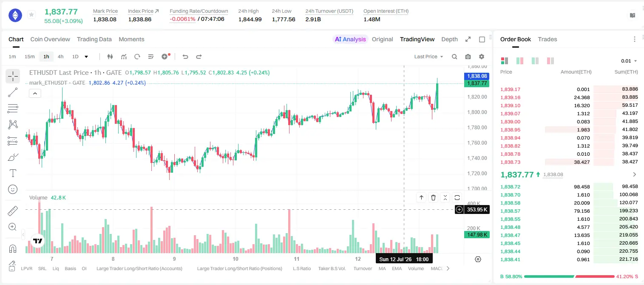Select the ruler measure tool
The width and height of the screenshot is (644, 285).
13,211
